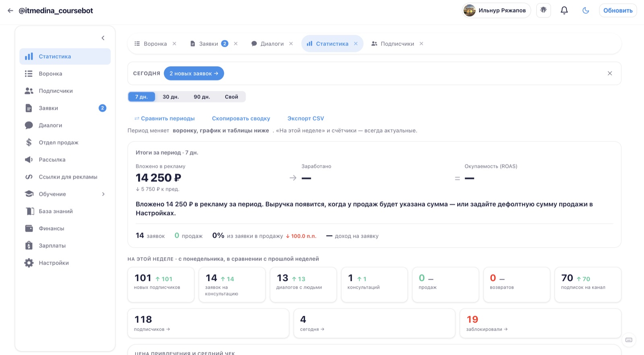Close the Подписчики tab

[421, 43]
